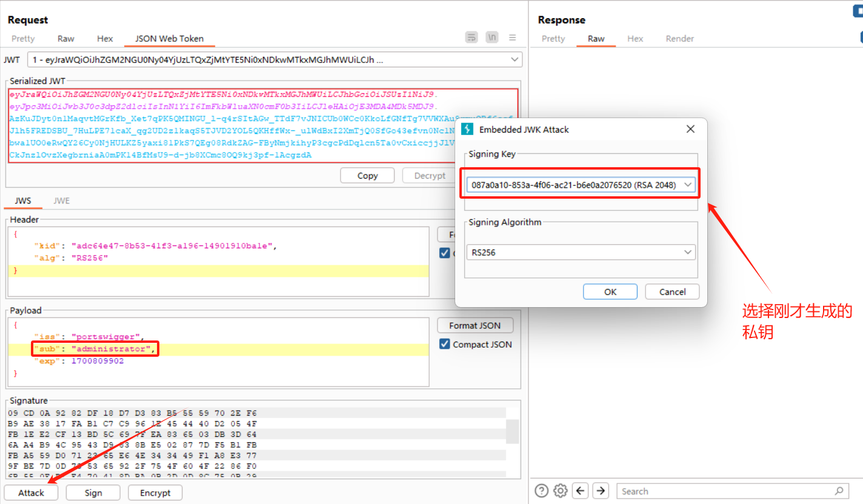Click the first line of the Serialized JWT starting eyJraWQ

[223, 94]
